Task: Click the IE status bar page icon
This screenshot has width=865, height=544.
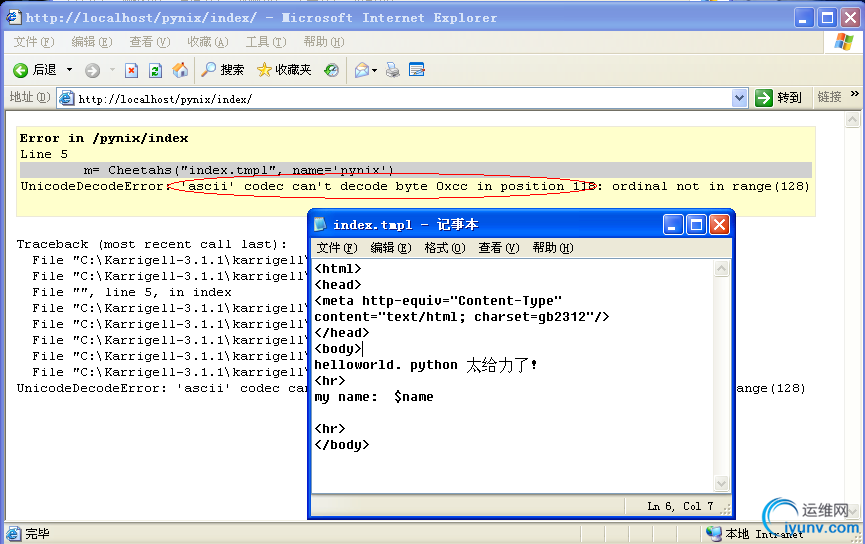Action: (x=13, y=534)
